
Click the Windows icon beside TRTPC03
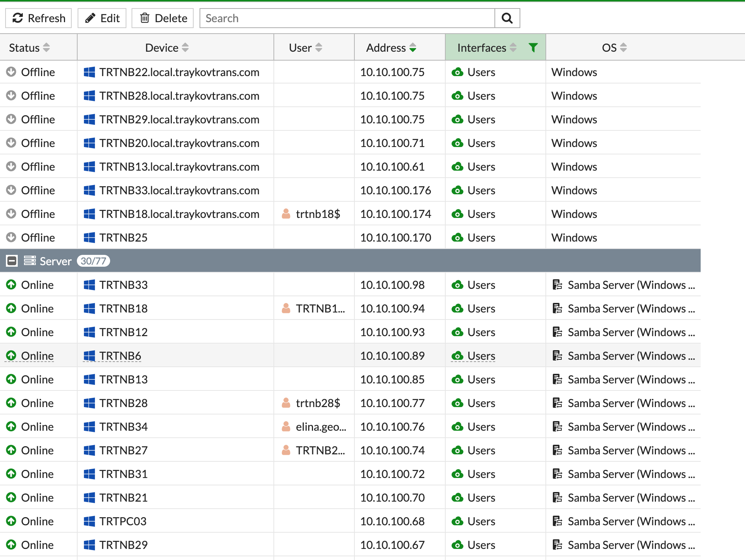click(x=89, y=521)
